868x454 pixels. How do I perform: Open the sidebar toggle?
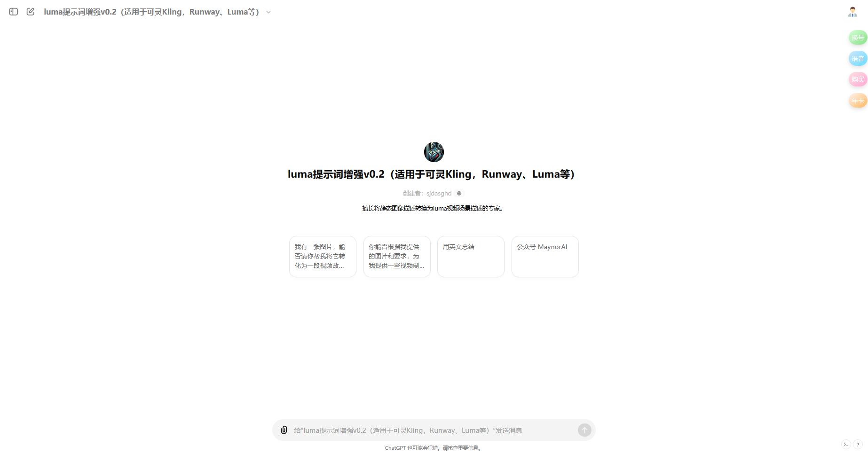tap(13, 12)
